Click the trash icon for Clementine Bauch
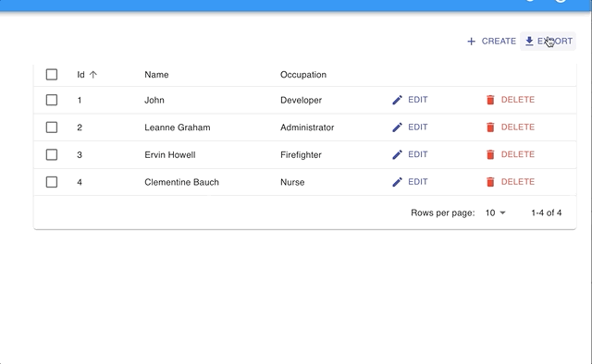Screen dimensions: 592x364 pos(490,182)
